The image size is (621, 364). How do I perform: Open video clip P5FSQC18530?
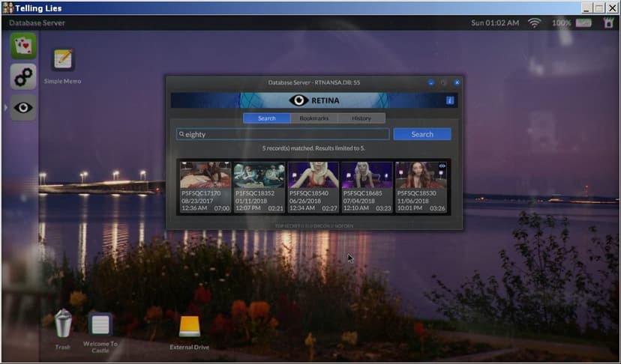tap(421, 187)
